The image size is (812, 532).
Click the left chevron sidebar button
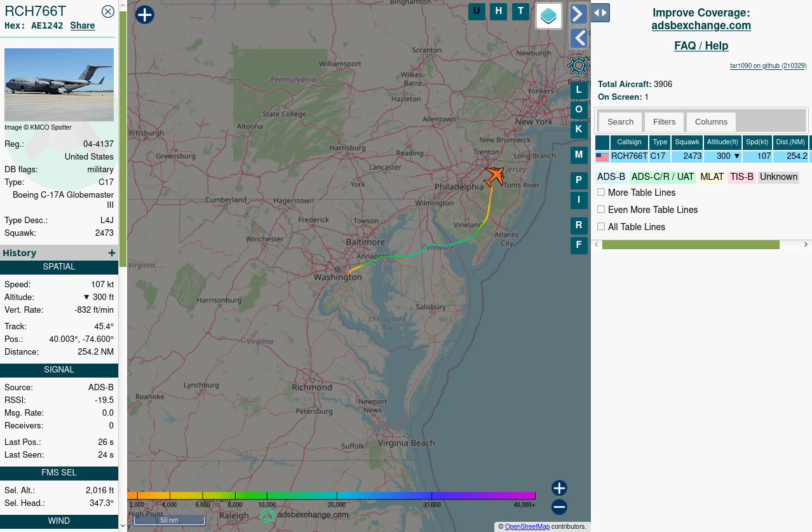(578, 38)
